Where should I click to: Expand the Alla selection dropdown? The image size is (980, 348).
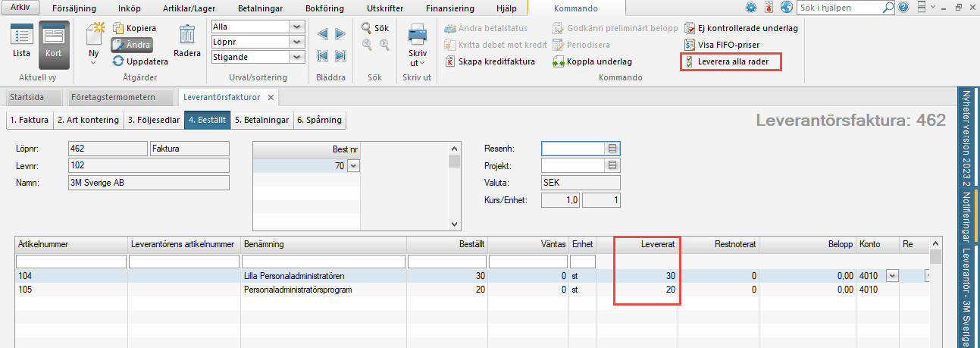296,27
